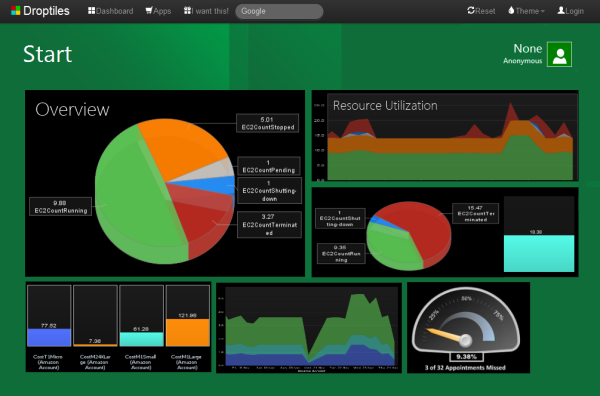Click the EC2CountTerminated 15.47 label
This screenshot has width=600, height=396.
476,213
